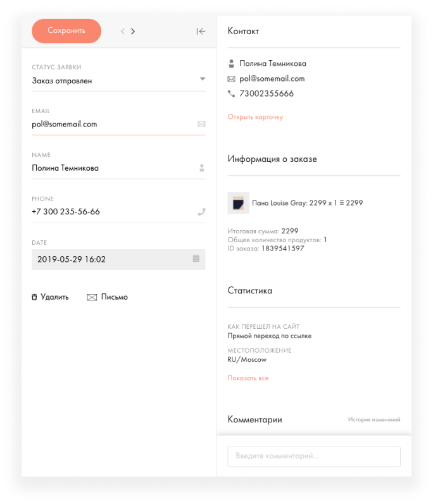Collapse the panel with the arrow-to-bar icon

click(201, 31)
